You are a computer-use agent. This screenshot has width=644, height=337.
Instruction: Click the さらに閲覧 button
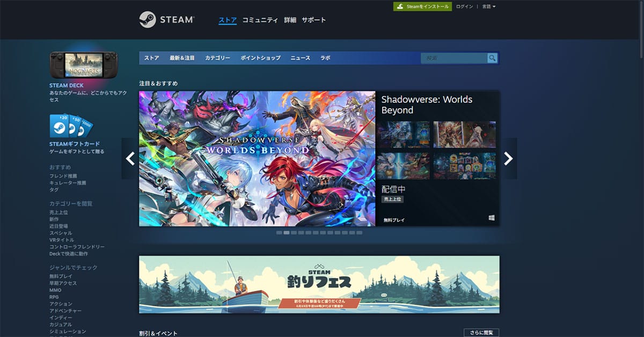(x=481, y=333)
